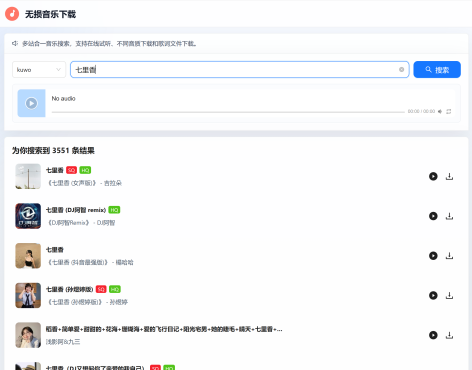This screenshot has width=472, height=370.
Task: Click SQ tag on fourth result
Action: point(101,289)
